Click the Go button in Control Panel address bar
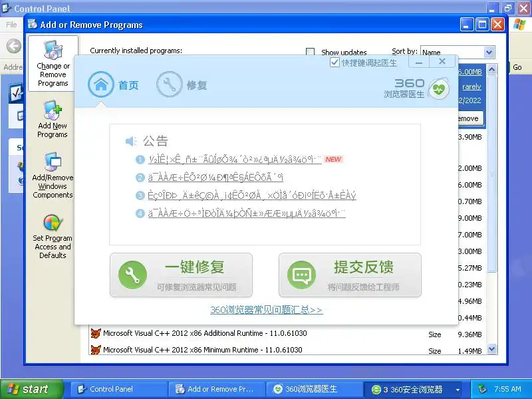Screen dimensions: 532x399 [517, 67]
